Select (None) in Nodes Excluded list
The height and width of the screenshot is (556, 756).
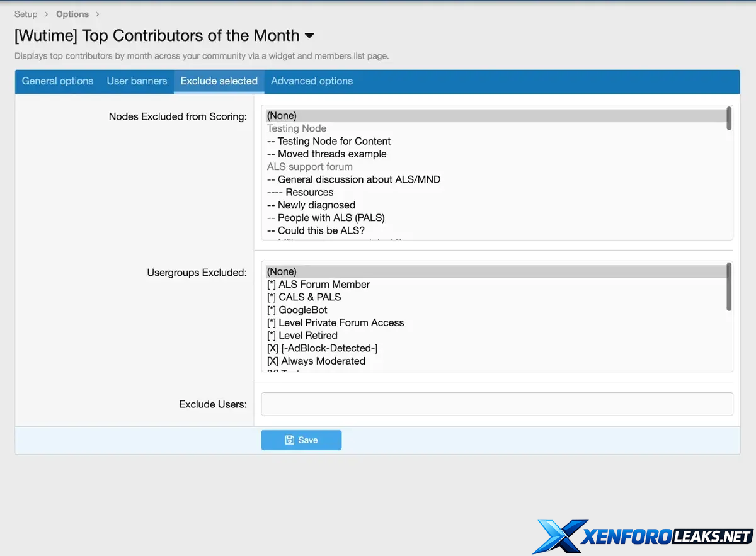pos(282,116)
